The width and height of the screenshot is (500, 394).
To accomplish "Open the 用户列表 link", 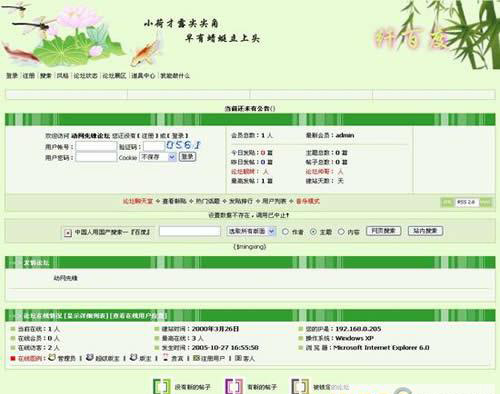I will [274, 201].
